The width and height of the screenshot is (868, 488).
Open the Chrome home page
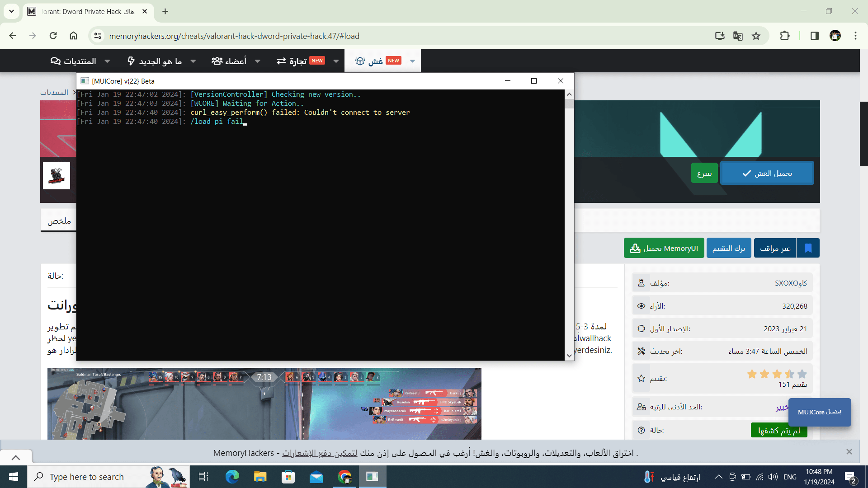pos(73,36)
